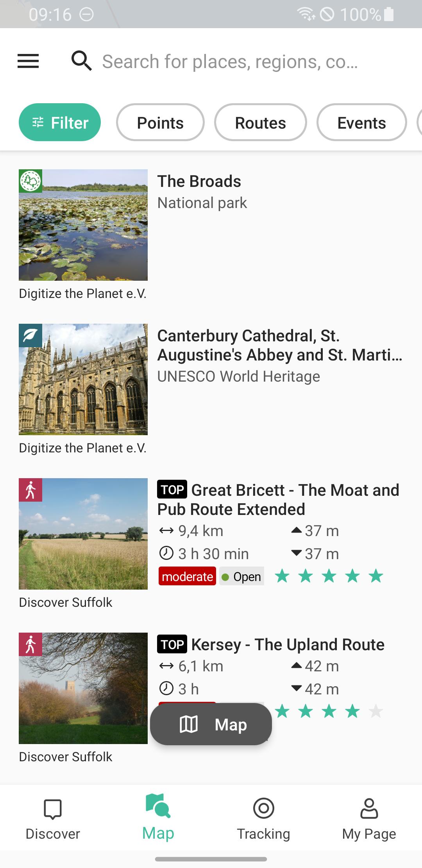Toggle the Events filter chip
Viewport: 422px width, 868px height.
[361, 122]
